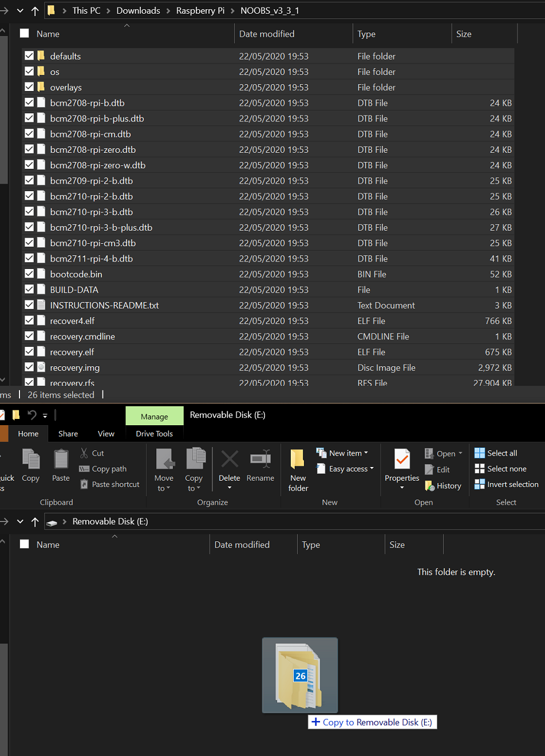Image resolution: width=545 pixels, height=756 pixels.
Task: Click Downloads in the breadcrumb path
Action: click(x=138, y=11)
